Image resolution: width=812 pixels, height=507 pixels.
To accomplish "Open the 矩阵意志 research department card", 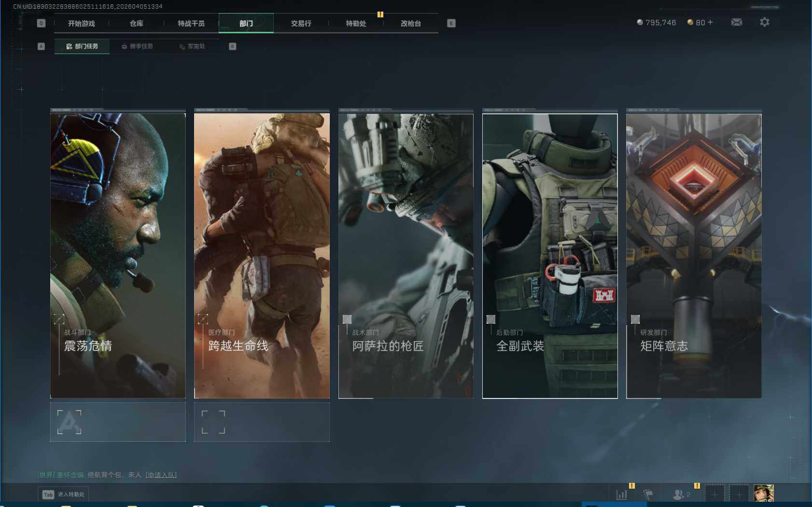I will pos(694,256).
